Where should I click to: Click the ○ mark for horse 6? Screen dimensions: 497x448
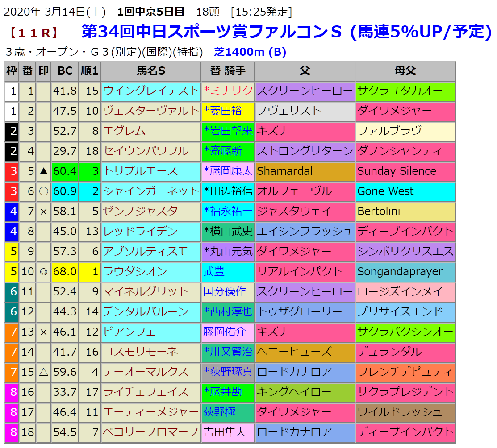tap(43, 191)
